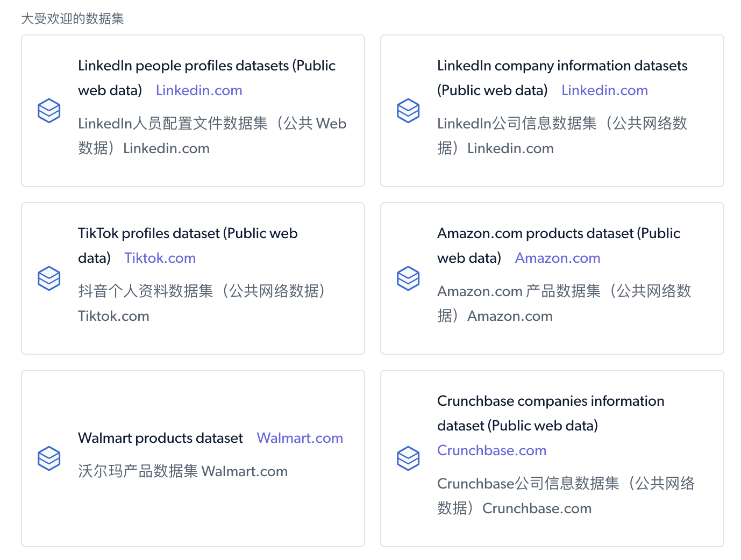Click description '抖音个人资料数据集'
Viewport: 741px width, 560px height.
pyautogui.click(x=146, y=291)
